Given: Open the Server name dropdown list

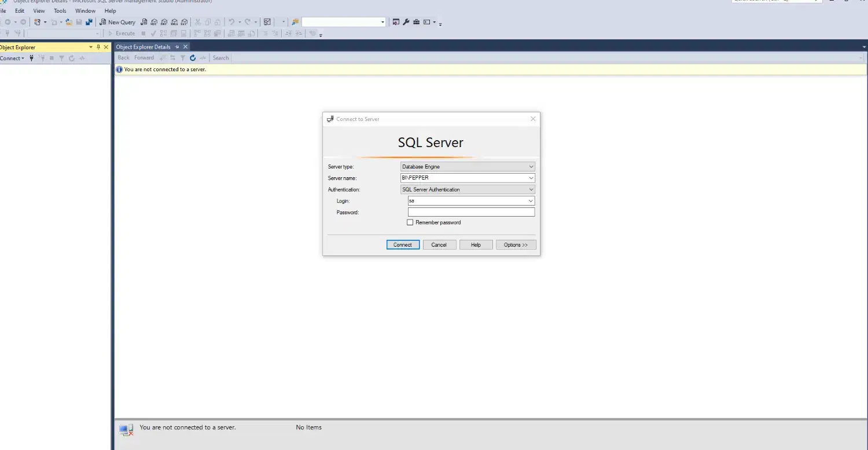Looking at the screenshot, I should (x=531, y=178).
